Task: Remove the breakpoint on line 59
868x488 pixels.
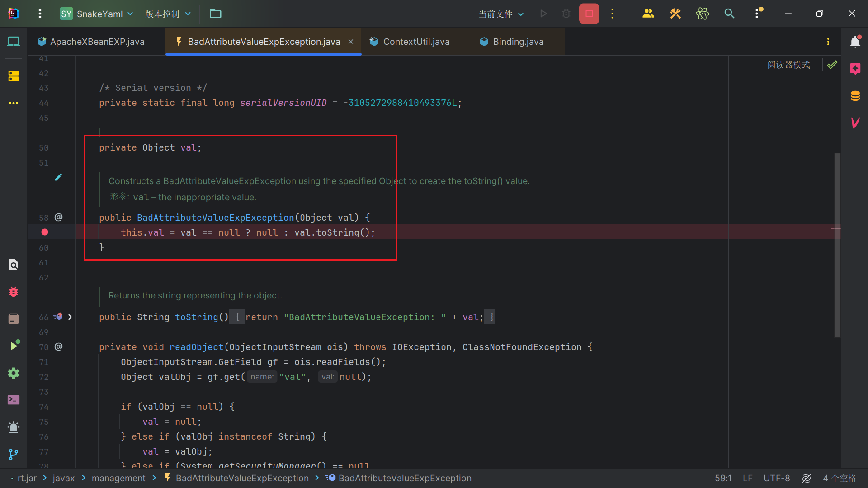Action: tap(44, 232)
